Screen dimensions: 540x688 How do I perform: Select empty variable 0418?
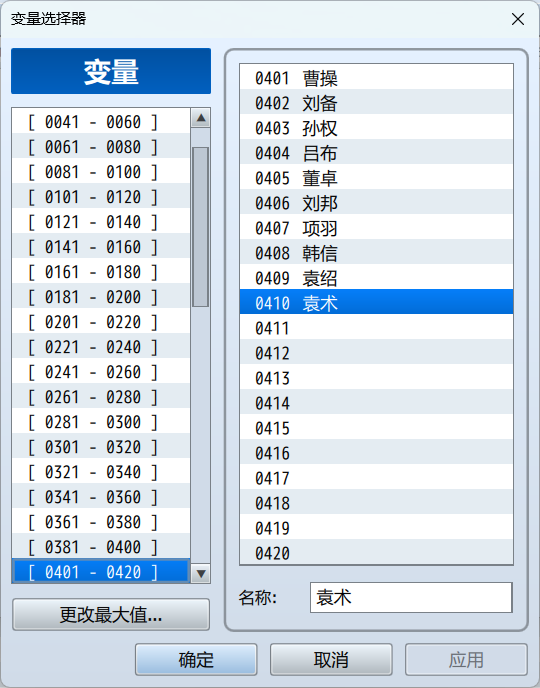click(x=376, y=503)
